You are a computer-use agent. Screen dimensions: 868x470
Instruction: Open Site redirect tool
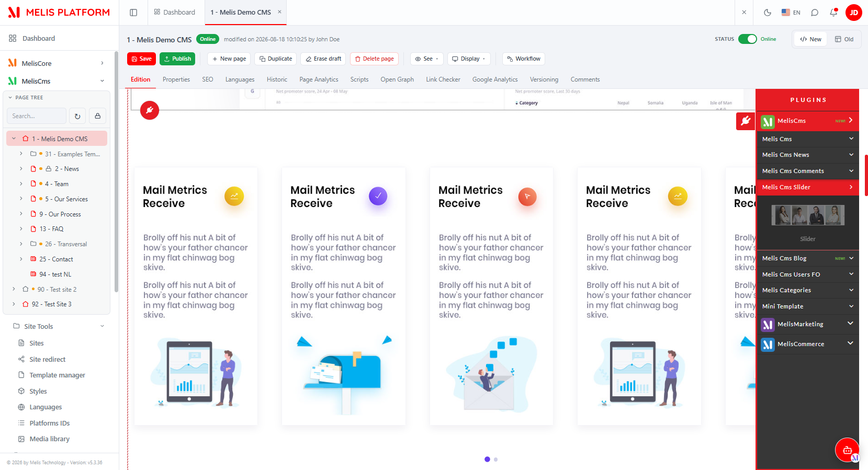(48, 359)
